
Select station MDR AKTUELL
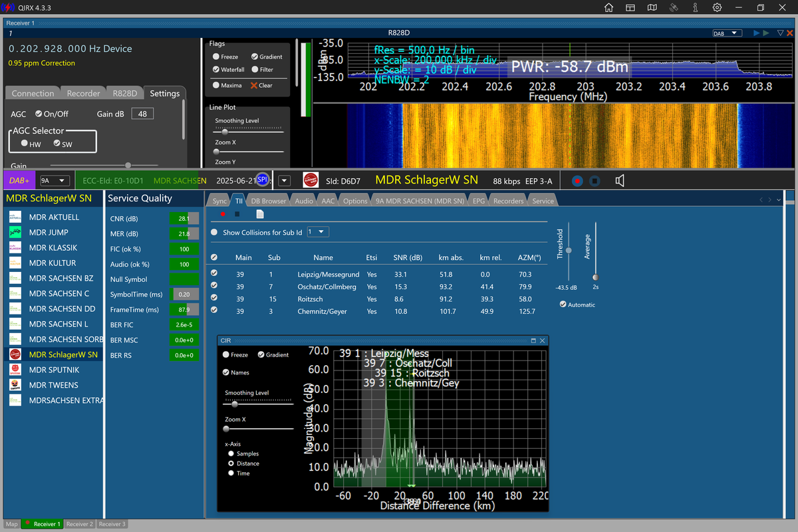coord(54,217)
